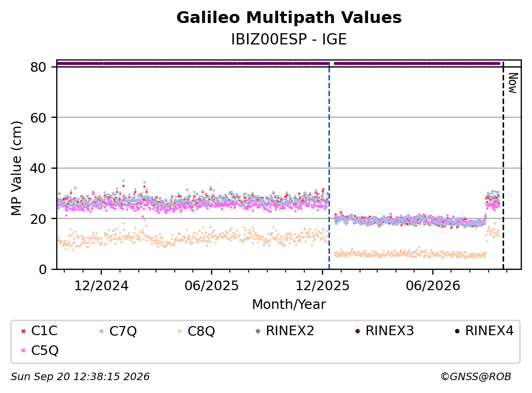Click the RINEX2 legend dot

click(258, 331)
